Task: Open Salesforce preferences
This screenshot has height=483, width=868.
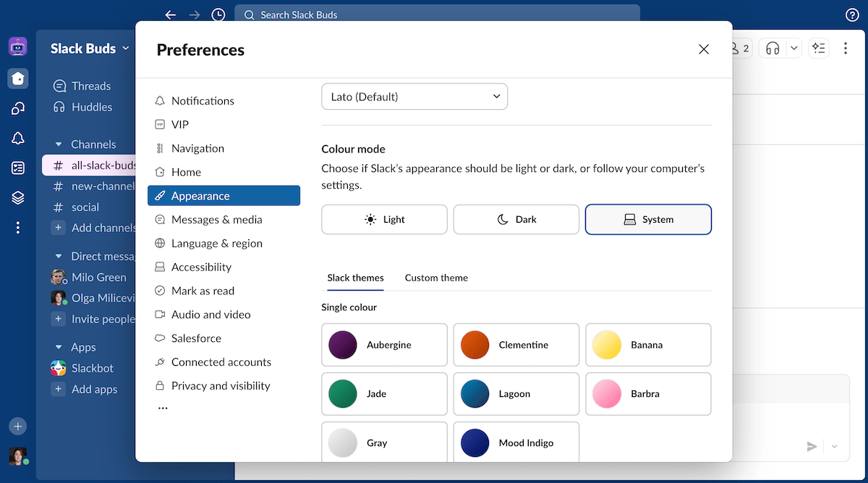Action: tap(224, 338)
